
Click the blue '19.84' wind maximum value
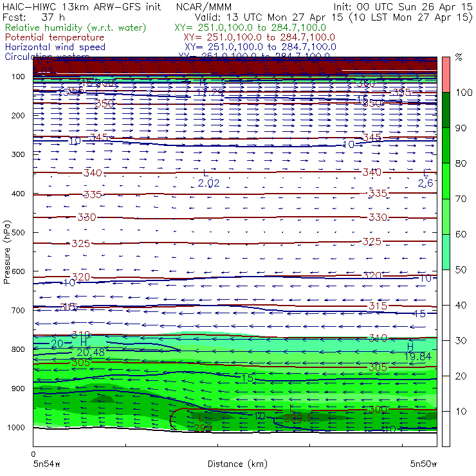click(417, 356)
